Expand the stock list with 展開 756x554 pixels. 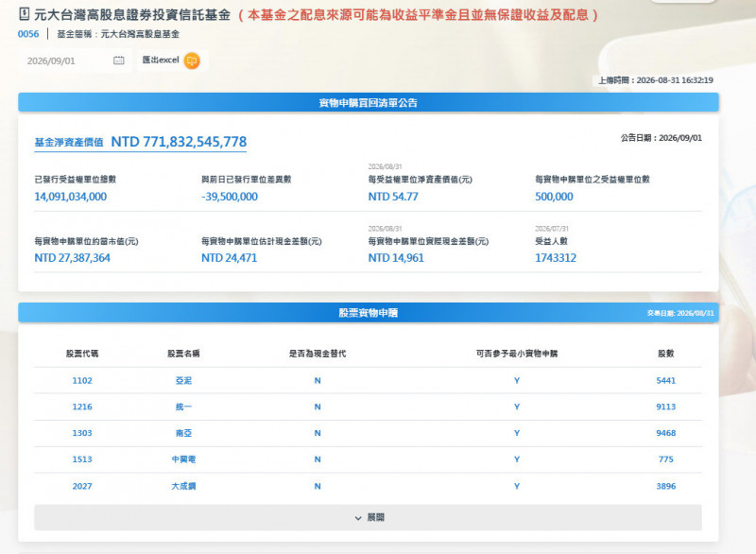tap(368, 517)
